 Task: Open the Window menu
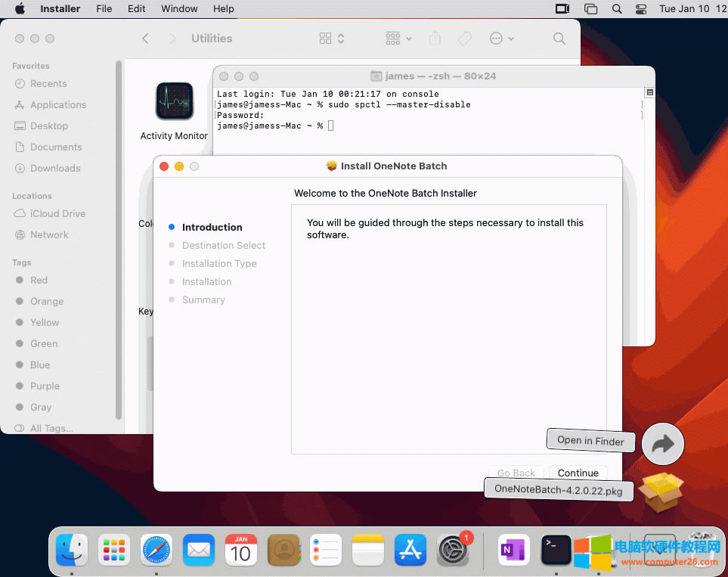tap(179, 9)
